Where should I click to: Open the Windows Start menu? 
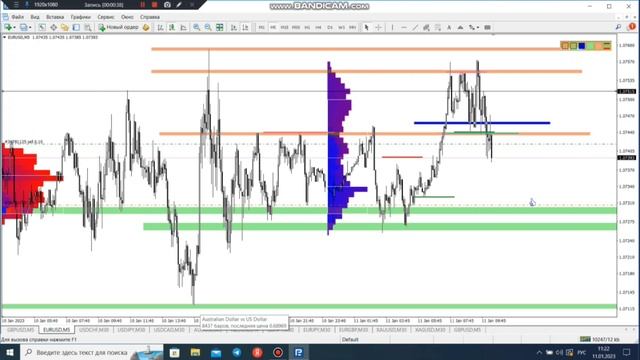tap(10, 352)
